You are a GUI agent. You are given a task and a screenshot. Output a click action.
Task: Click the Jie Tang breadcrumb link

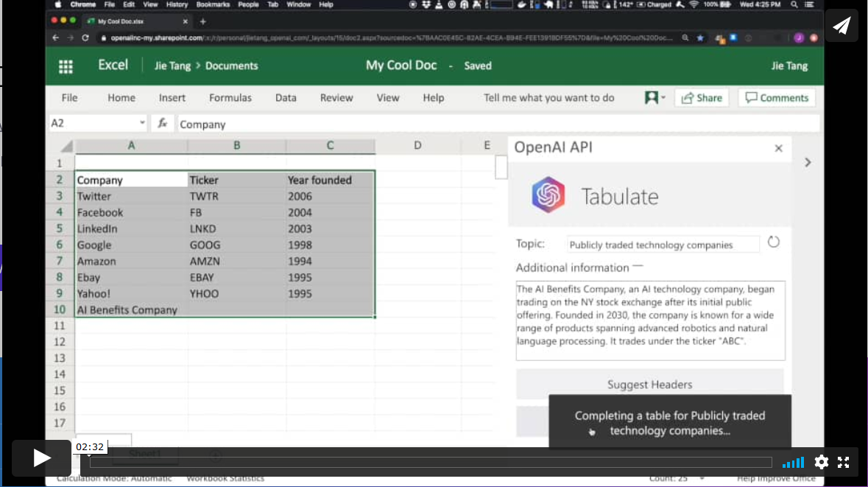[173, 66]
